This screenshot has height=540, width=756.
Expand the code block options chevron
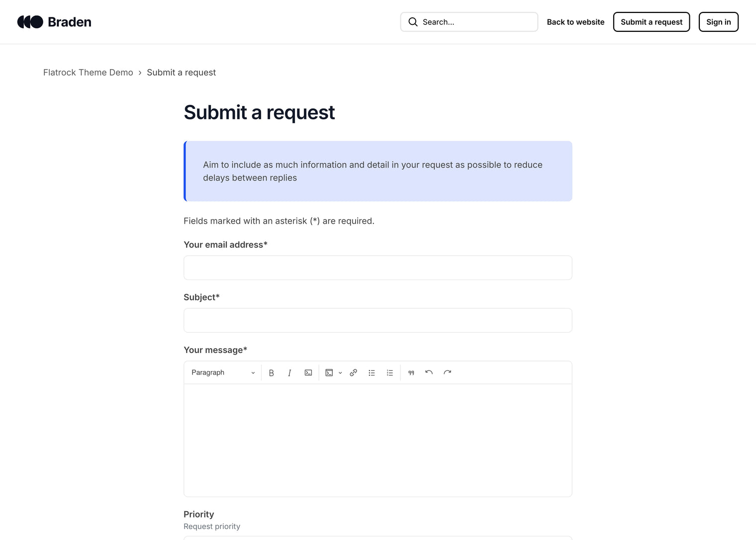(x=340, y=372)
